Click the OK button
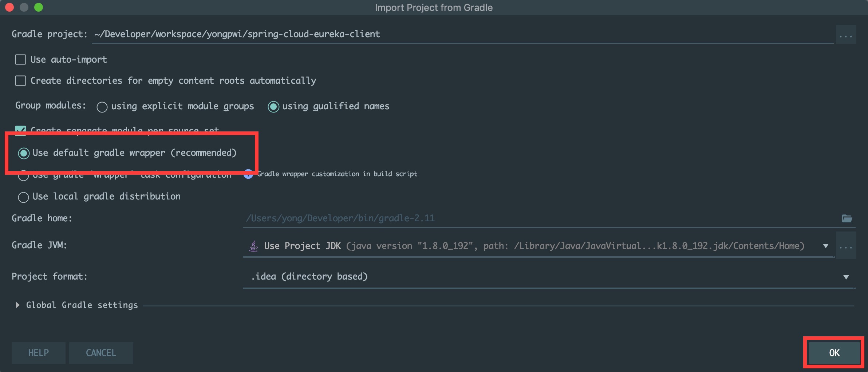 click(834, 353)
